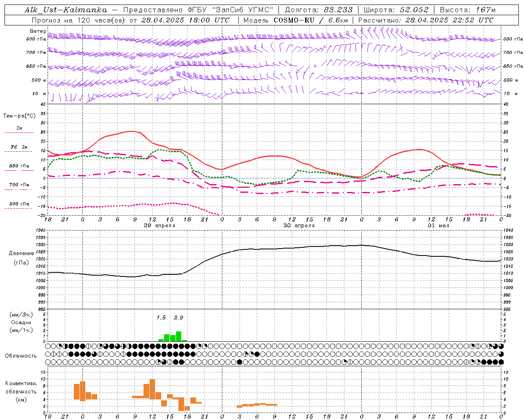Image resolution: width=525 pixels, height=420 pixels.
Task: Click the Давление pressure panel label
Action: pos(21,253)
